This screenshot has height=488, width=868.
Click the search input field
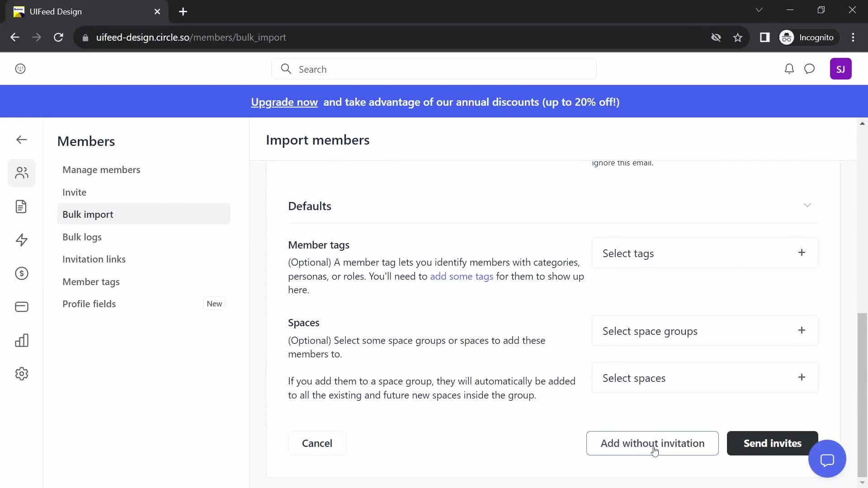point(434,69)
